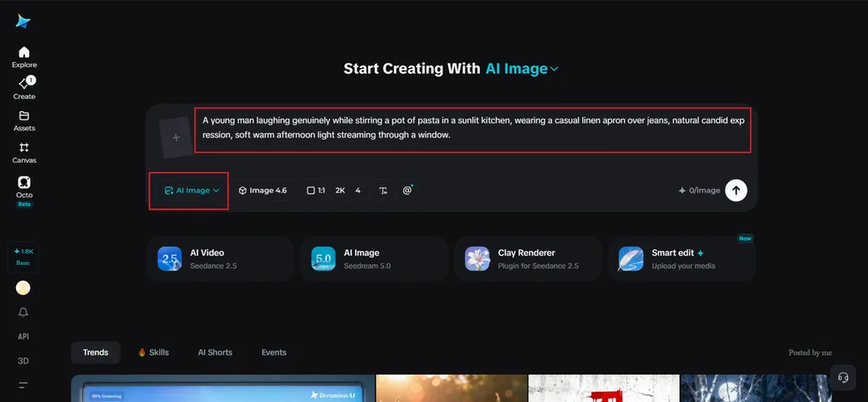This screenshot has height=402, width=868.
Task: Open the AI Image mode dropdown
Action: (x=192, y=191)
